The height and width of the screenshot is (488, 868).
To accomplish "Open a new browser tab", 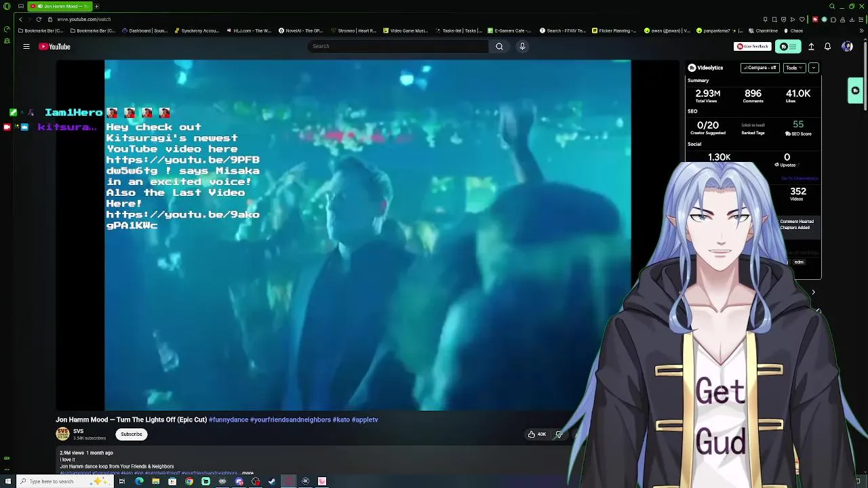I will click(97, 6).
